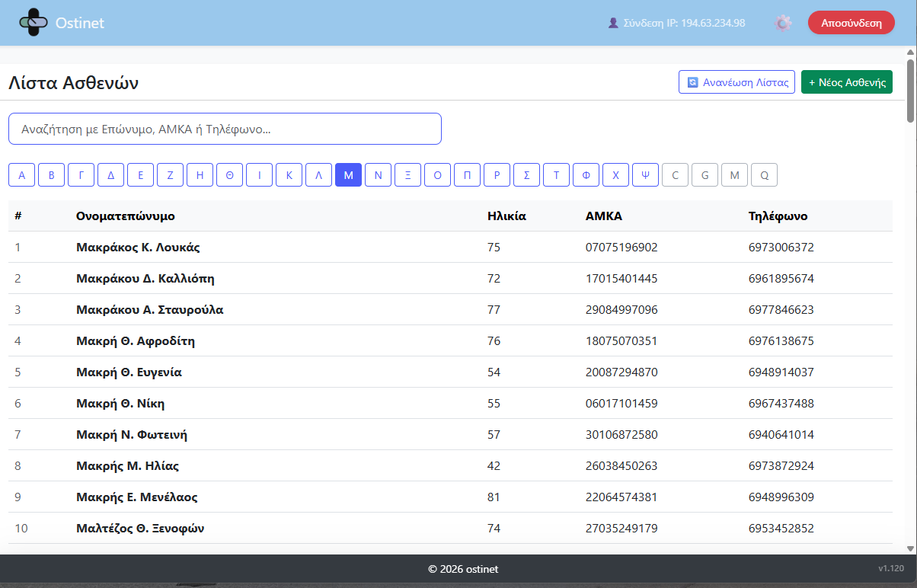Filter by Latin letter Q
Viewport: 917px width, 588px height.
764,175
